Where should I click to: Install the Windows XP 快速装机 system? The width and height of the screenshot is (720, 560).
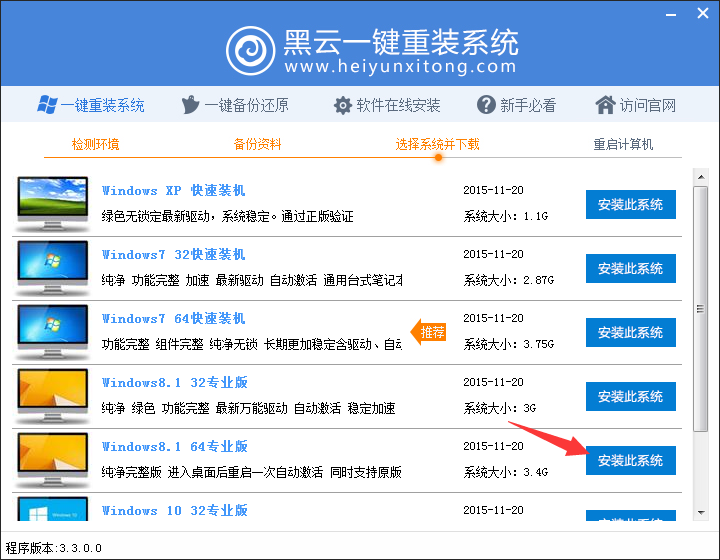[x=630, y=204]
